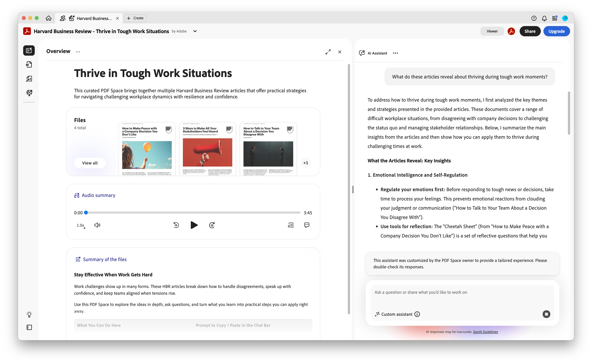592x364 pixels.
Task: Click the Custom assistant label
Action: click(x=397, y=314)
